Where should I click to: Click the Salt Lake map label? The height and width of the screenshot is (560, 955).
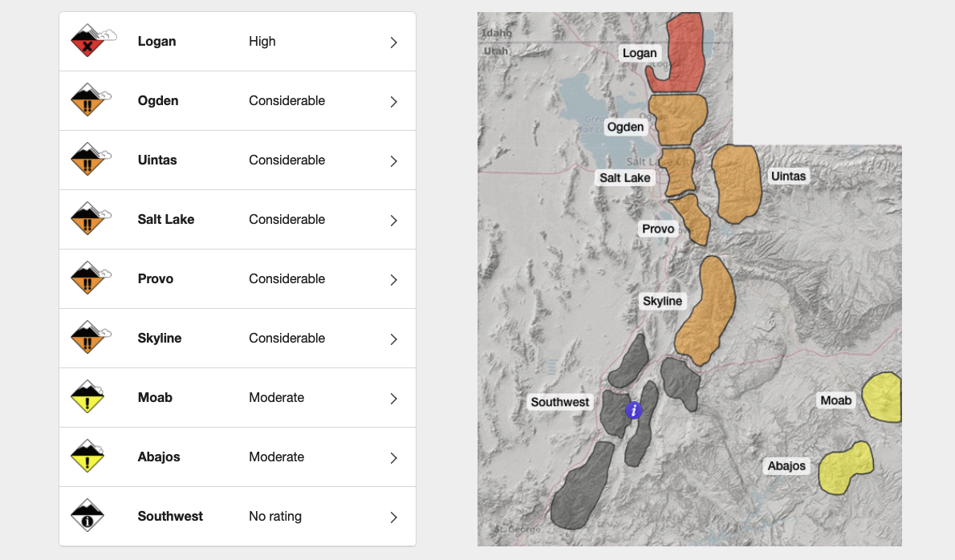tap(625, 177)
